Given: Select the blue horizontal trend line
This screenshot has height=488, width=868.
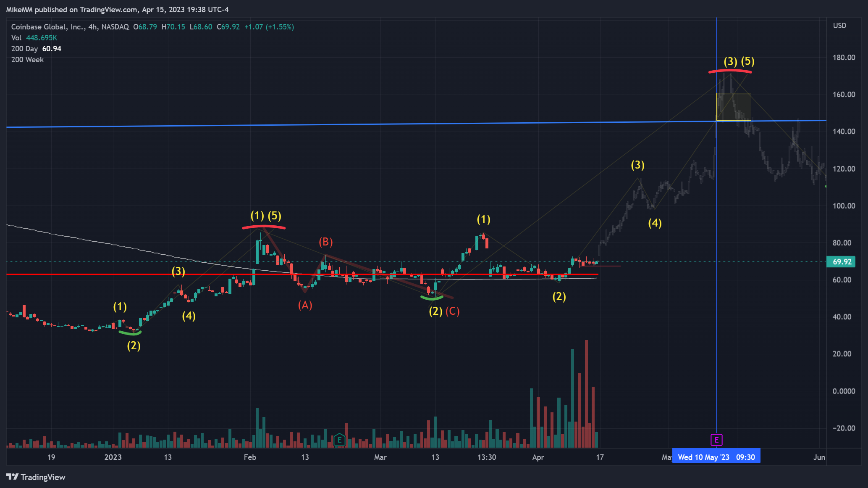Looking at the screenshot, I should click(x=416, y=124).
